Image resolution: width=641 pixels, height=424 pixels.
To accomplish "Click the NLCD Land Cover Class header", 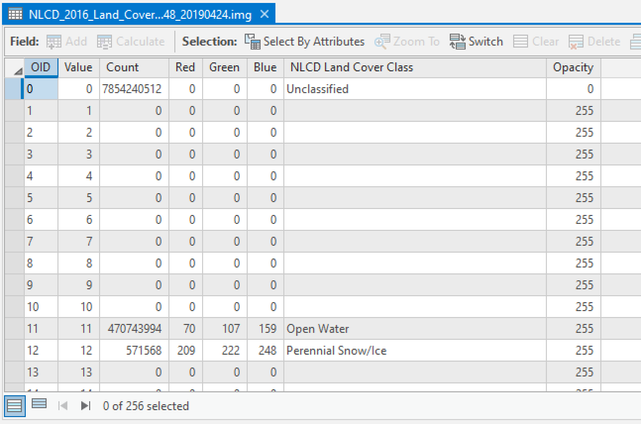I will click(415, 67).
